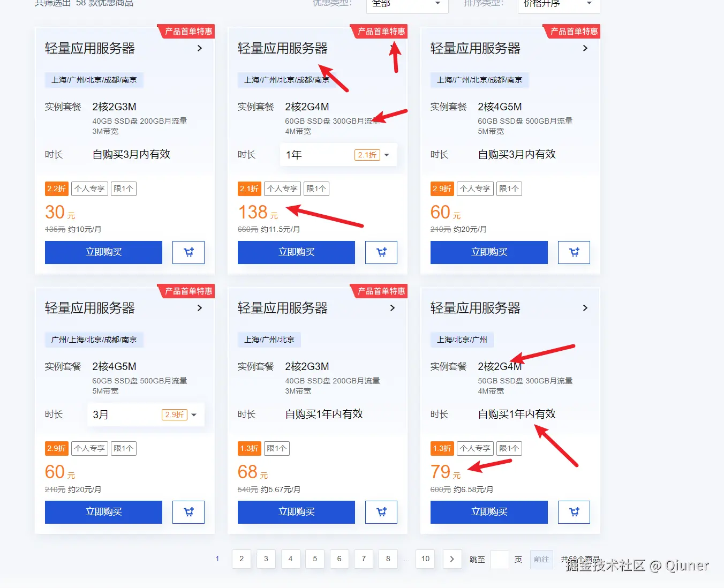The width and height of the screenshot is (724, 588).
Task: Add the 138元 server to cart
Action: click(x=381, y=252)
